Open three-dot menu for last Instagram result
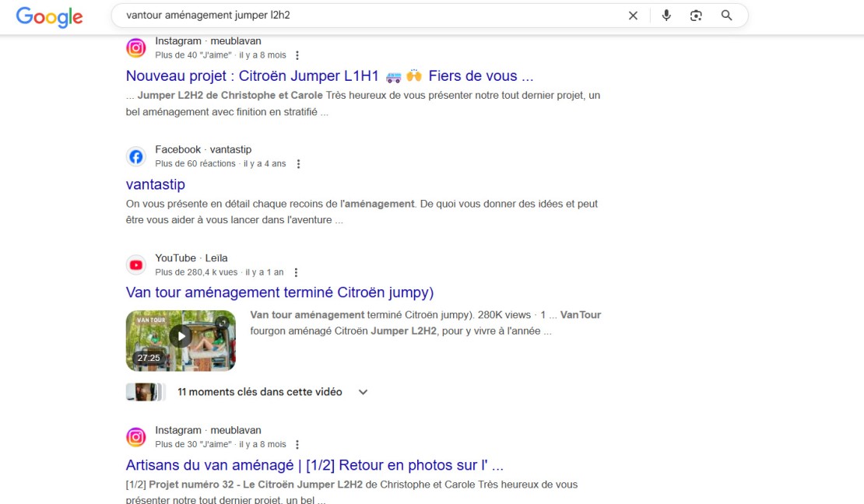This screenshot has height=504, width=864. 297,445
